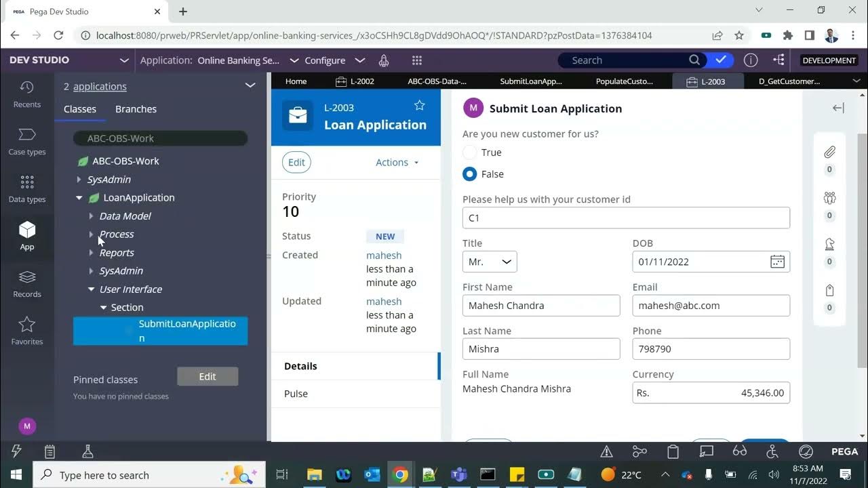Open the Data types explorer
The height and width of the screenshot is (488, 868).
click(x=26, y=189)
